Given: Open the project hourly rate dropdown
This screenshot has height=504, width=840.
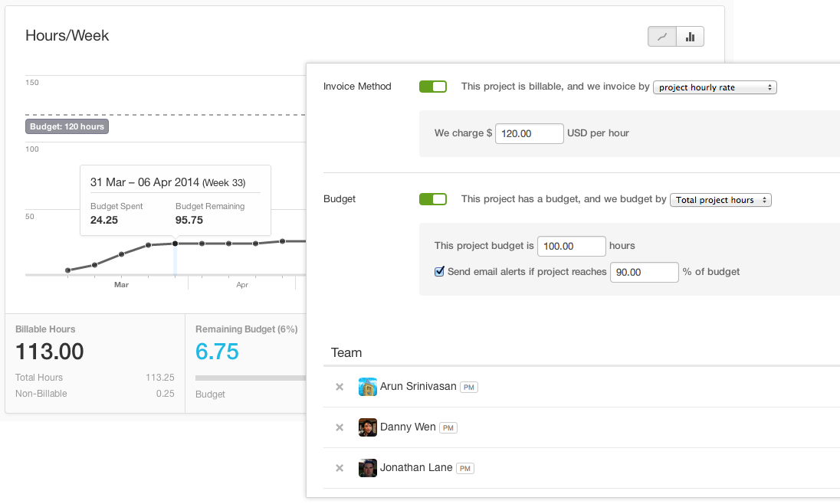Looking at the screenshot, I should point(714,87).
